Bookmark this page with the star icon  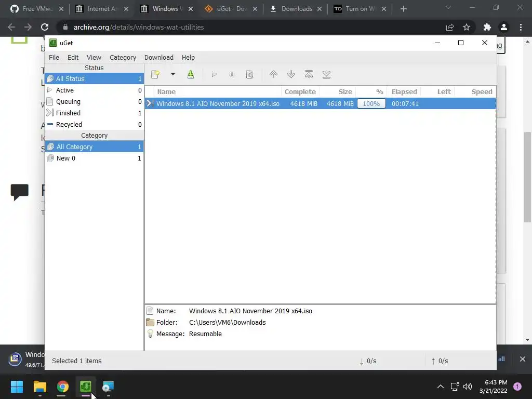(467, 27)
